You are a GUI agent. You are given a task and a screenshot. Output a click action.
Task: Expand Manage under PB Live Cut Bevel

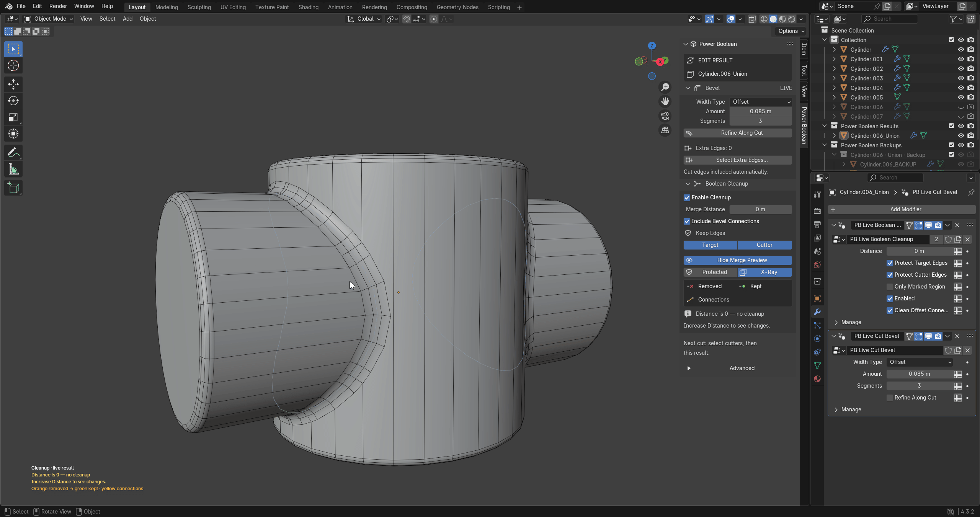pos(836,409)
